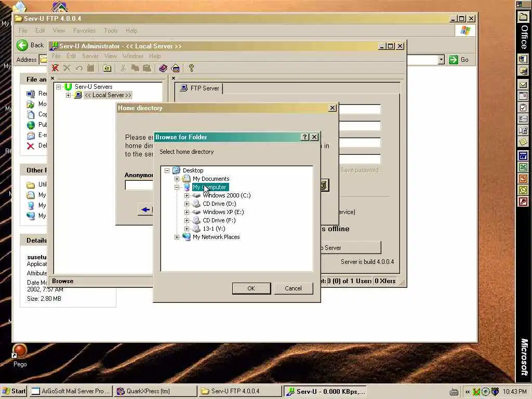Click the PowerPoint icon on Office shortcut bar
The image size is (532, 399).
pyautogui.click(x=523, y=179)
